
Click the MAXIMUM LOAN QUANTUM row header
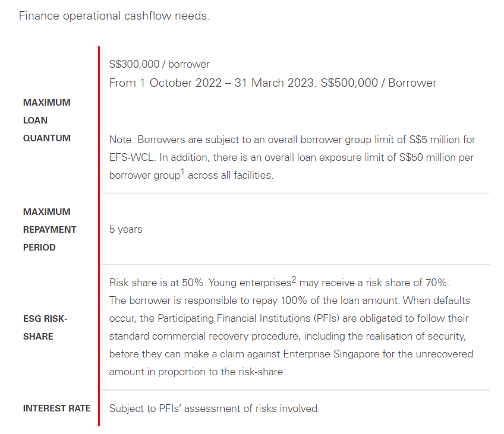(47, 121)
